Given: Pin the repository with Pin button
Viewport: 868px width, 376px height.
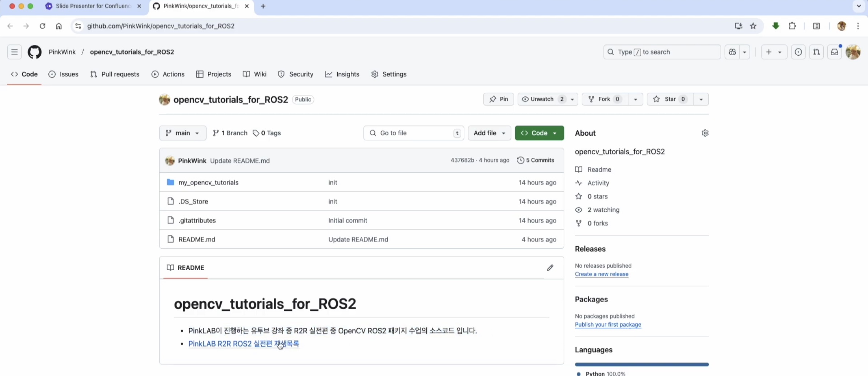Looking at the screenshot, I should coord(498,99).
